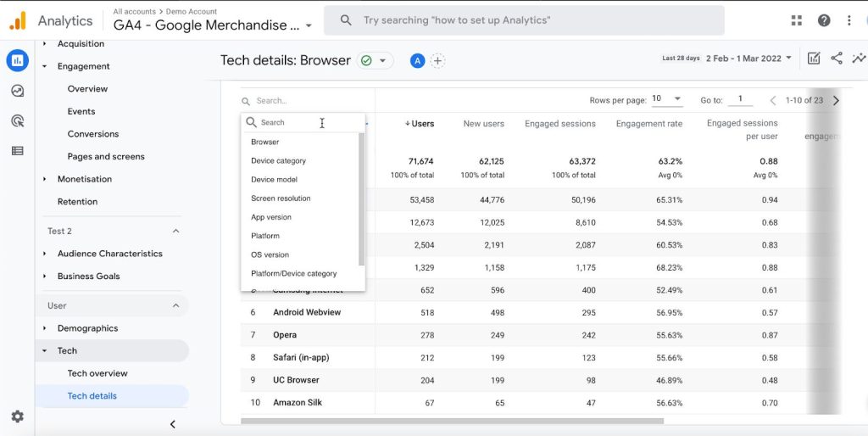This screenshot has width=868, height=436.
Task: Click the main Analytics search box
Action: (x=524, y=20)
